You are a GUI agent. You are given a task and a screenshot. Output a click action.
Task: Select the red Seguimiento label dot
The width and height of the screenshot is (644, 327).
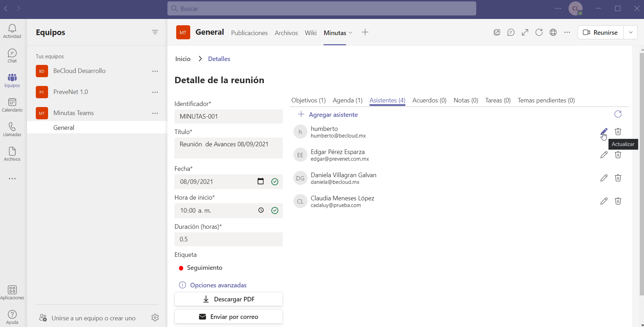(x=181, y=268)
